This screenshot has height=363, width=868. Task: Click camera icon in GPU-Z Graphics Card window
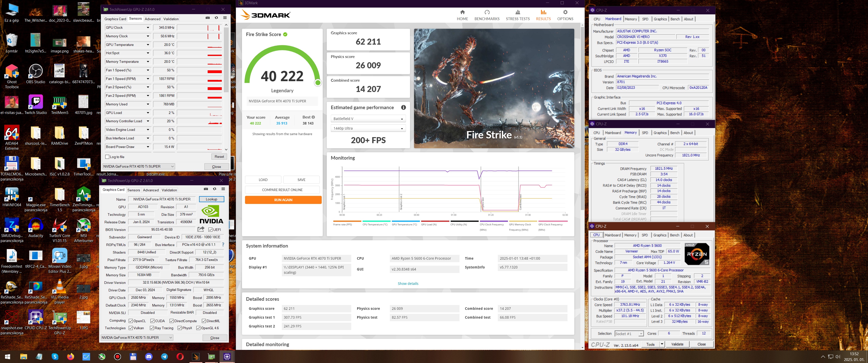(206, 189)
